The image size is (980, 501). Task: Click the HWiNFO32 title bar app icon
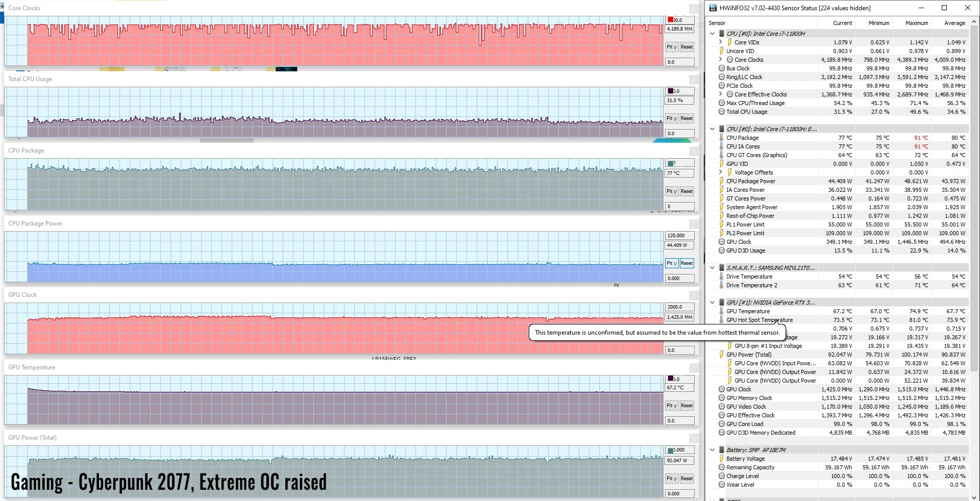[x=713, y=8]
